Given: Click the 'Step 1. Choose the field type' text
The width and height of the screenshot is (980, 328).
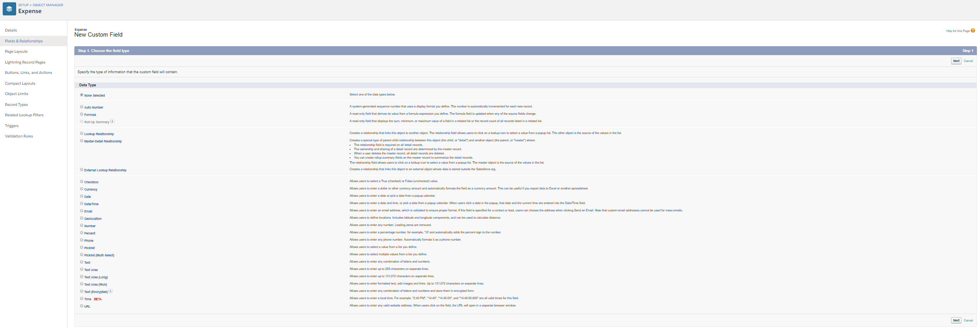Looking at the screenshot, I should pos(104,51).
